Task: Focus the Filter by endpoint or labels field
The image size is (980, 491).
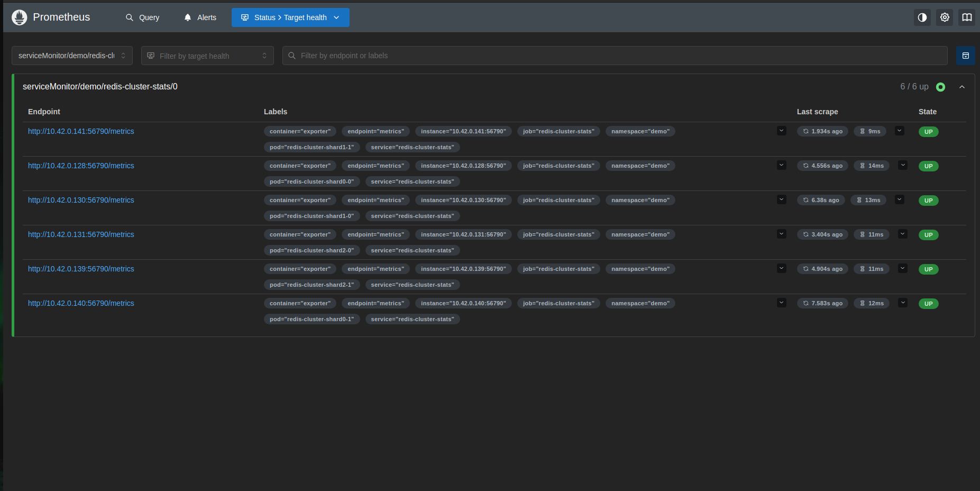Action: 615,56
